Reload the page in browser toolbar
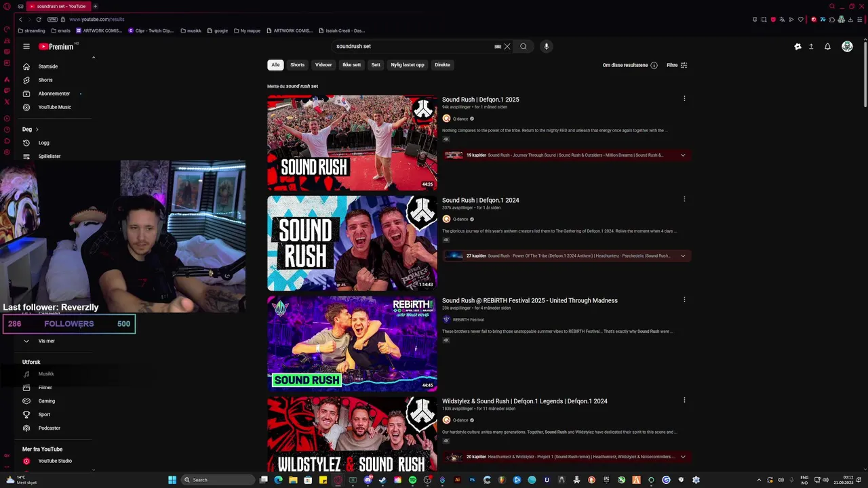This screenshot has width=868, height=488. point(39,19)
